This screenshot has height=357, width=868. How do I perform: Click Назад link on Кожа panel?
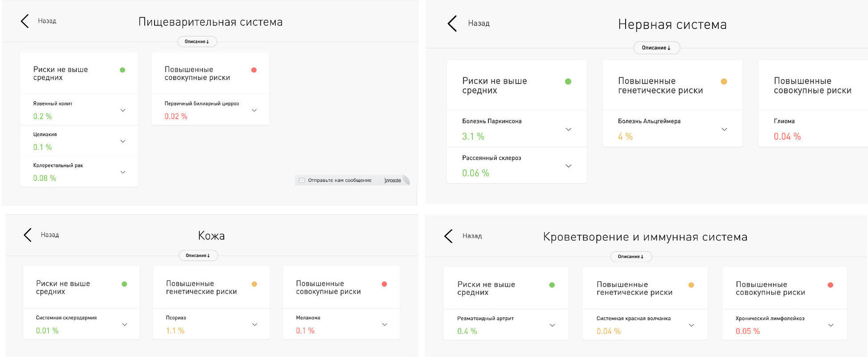coord(50,235)
